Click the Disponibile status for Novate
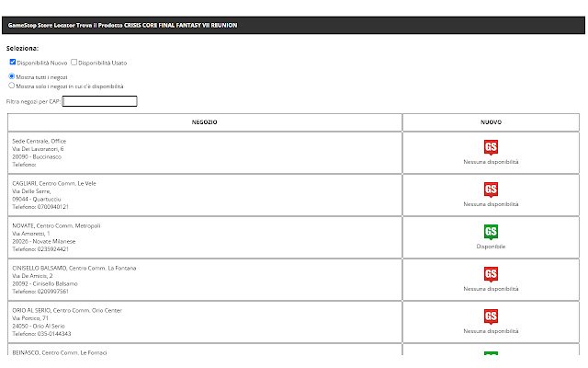Viewport: 588px width, 368px height. (x=491, y=247)
